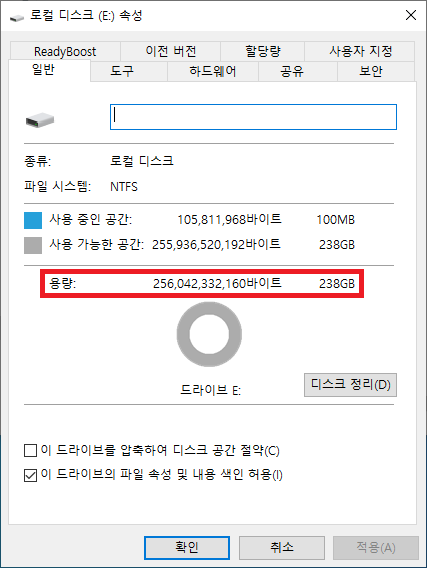Click the drive icon in the title bar
The width and height of the screenshot is (427, 568).
(x=17, y=17)
